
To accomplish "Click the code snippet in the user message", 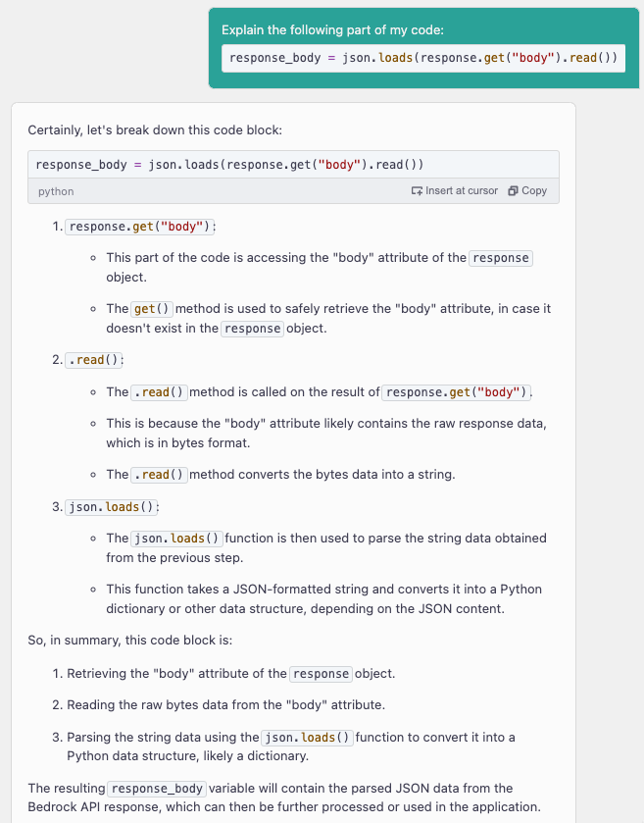I will (423, 58).
